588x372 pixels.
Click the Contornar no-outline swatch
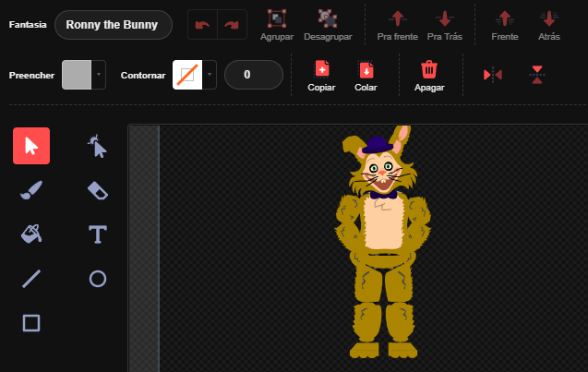point(187,75)
